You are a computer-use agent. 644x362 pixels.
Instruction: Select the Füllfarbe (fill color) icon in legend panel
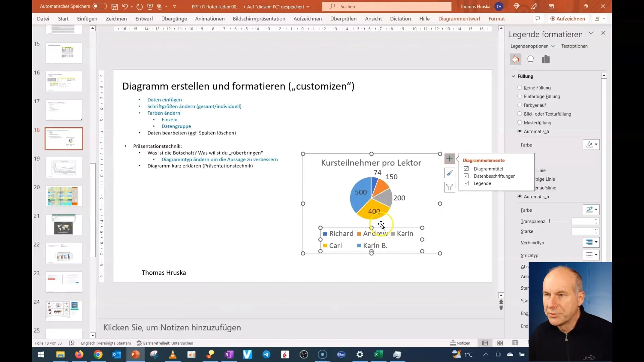click(590, 144)
